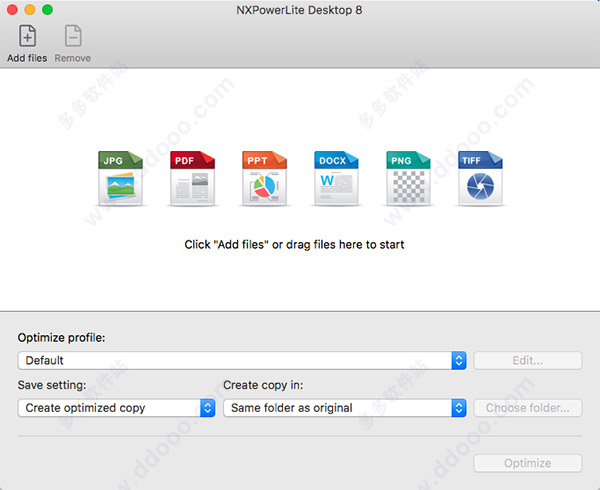The height and width of the screenshot is (490, 600).
Task: Minimize the window with the yellow button
Action: point(30,10)
